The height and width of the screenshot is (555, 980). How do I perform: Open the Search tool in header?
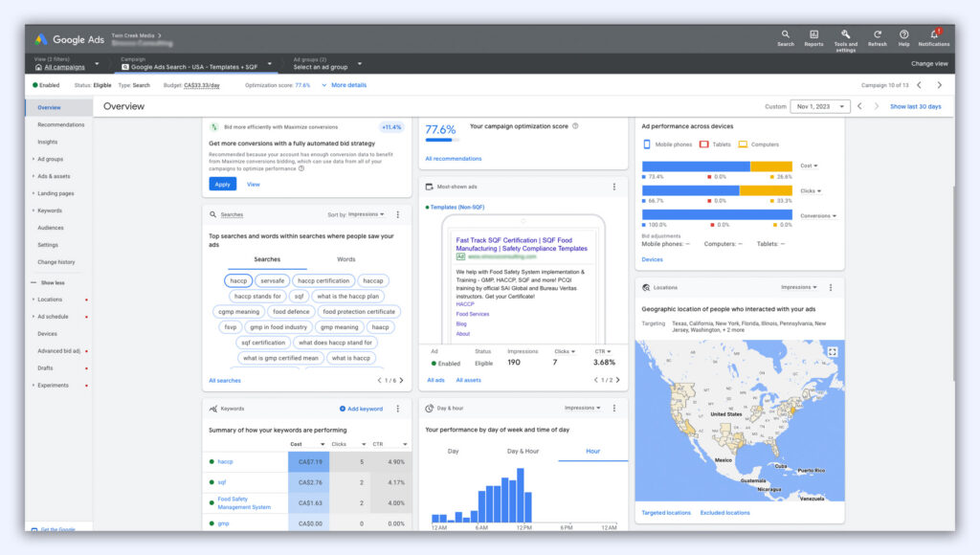786,37
